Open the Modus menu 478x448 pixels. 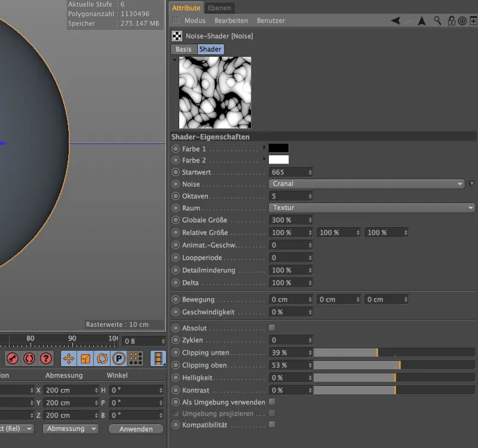(x=195, y=20)
